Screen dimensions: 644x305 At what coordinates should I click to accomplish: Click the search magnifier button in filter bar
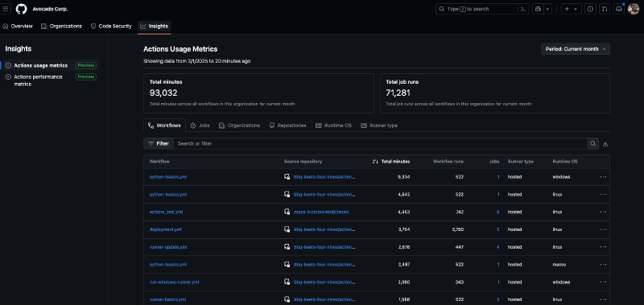coord(592,144)
